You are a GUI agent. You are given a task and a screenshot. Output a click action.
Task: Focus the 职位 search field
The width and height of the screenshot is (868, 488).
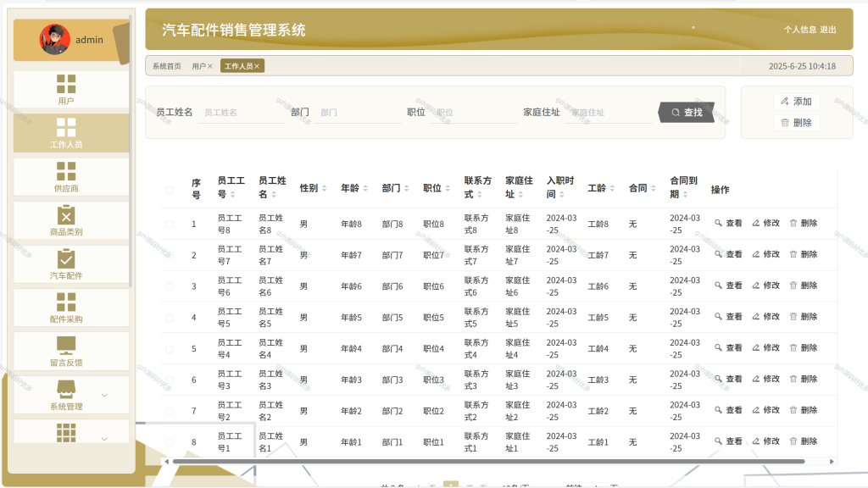475,113
